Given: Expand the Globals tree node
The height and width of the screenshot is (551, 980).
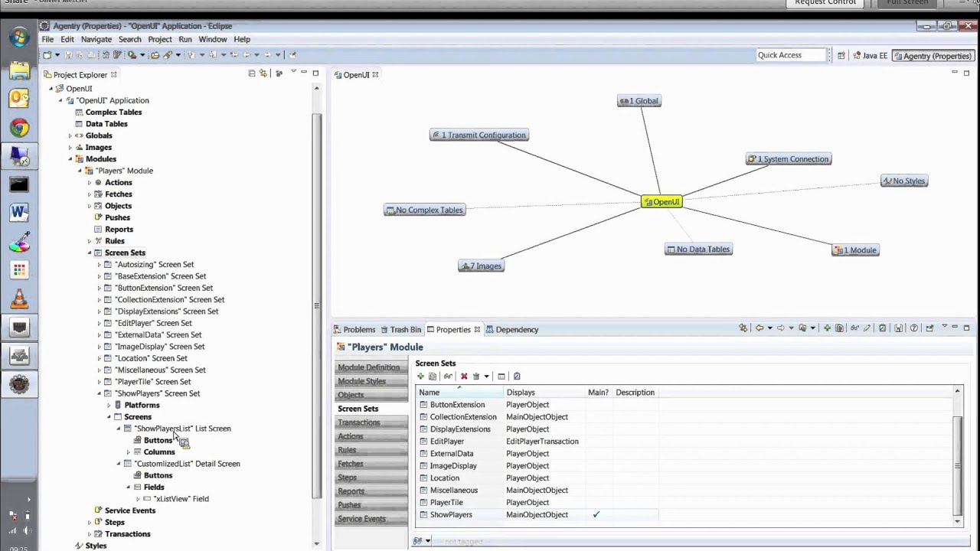Looking at the screenshot, I should point(70,135).
